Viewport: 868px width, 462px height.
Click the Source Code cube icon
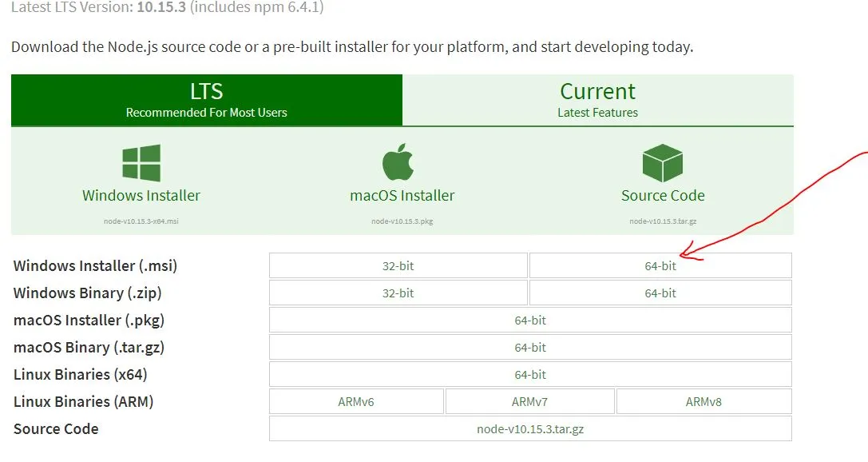coord(663,163)
